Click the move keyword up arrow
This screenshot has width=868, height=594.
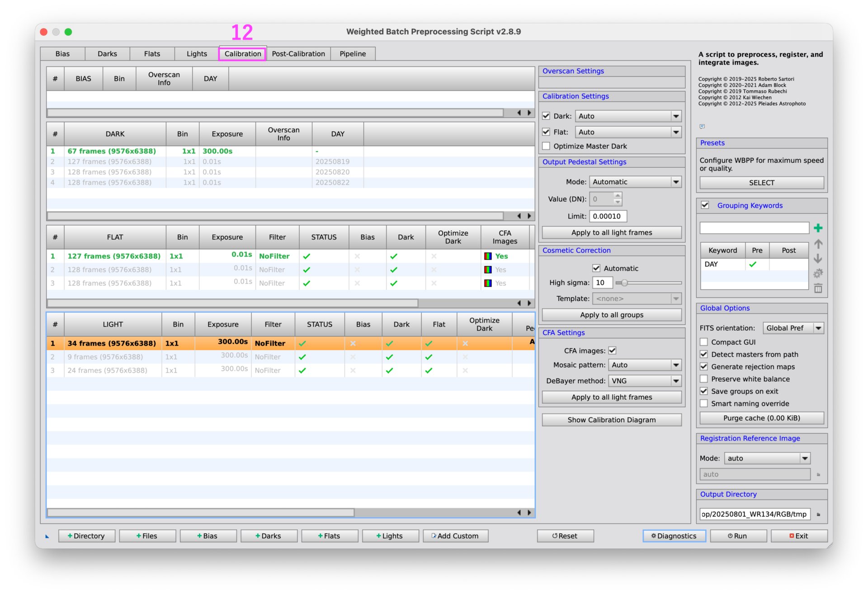pos(818,244)
